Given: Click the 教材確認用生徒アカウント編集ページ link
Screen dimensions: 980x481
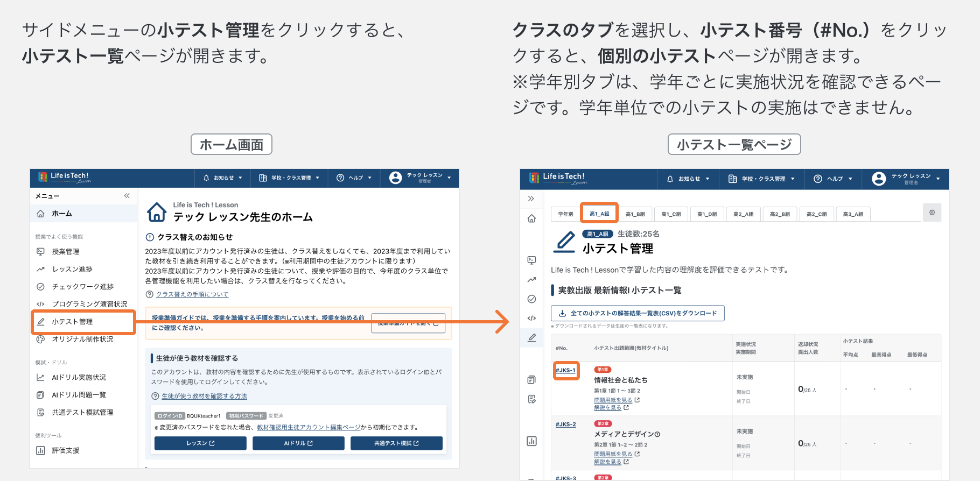Looking at the screenshot, I should [x=309, y=427].
